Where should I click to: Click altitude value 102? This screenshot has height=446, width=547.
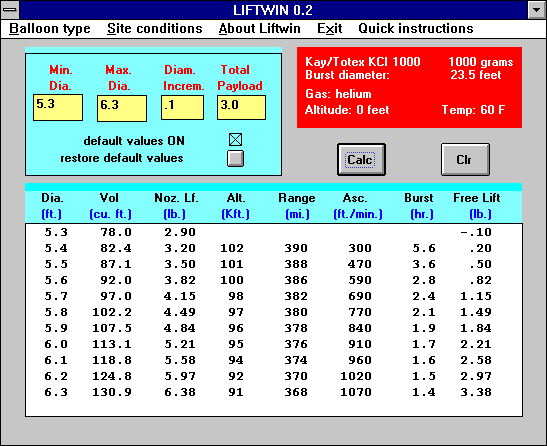click(x=232, y=248)
